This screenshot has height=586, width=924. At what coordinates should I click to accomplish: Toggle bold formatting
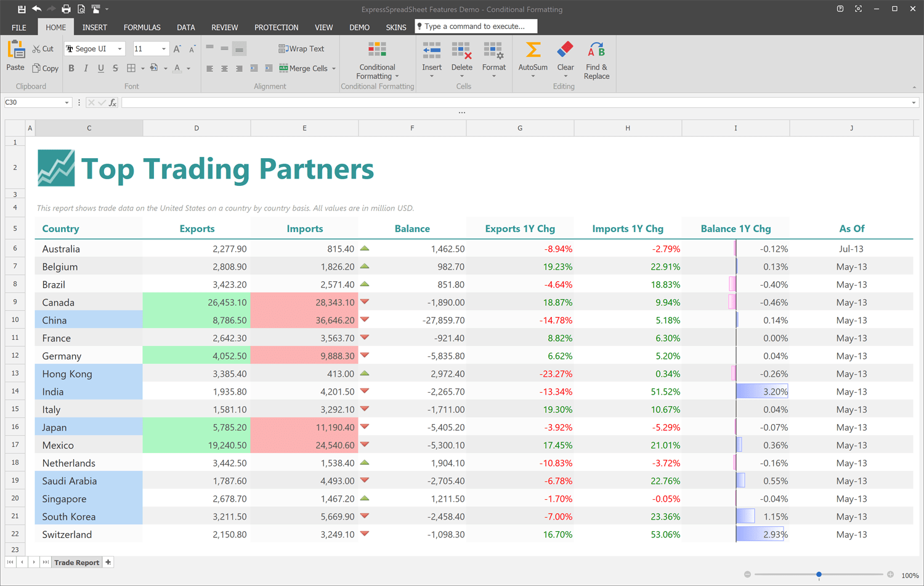71,68
